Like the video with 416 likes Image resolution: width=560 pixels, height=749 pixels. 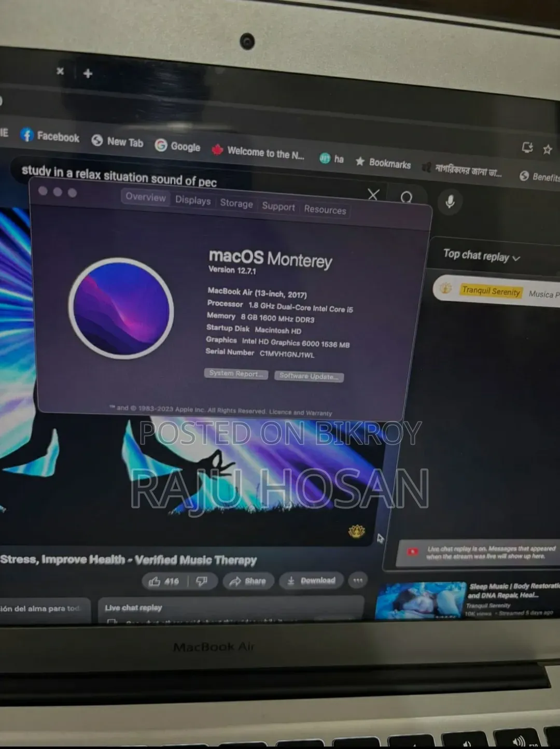[164, 582]
